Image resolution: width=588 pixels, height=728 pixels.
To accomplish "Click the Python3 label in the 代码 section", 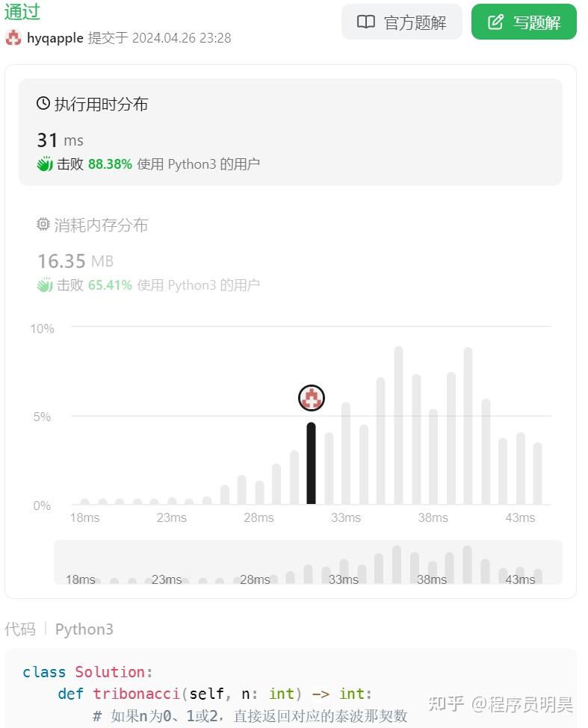I will click(84, 629).
